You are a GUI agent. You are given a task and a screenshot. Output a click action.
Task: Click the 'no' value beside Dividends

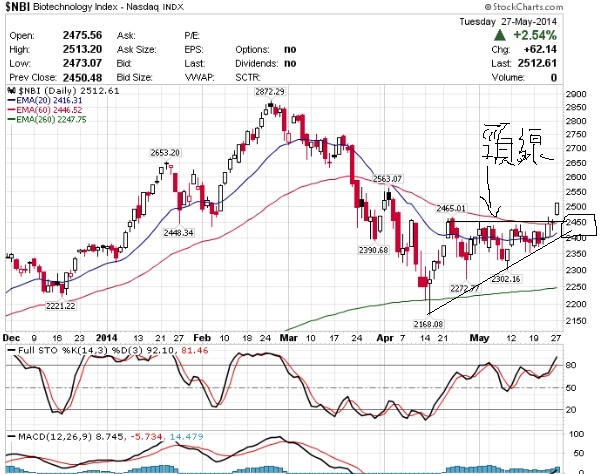pyautogui.click(x=290, y=63)
